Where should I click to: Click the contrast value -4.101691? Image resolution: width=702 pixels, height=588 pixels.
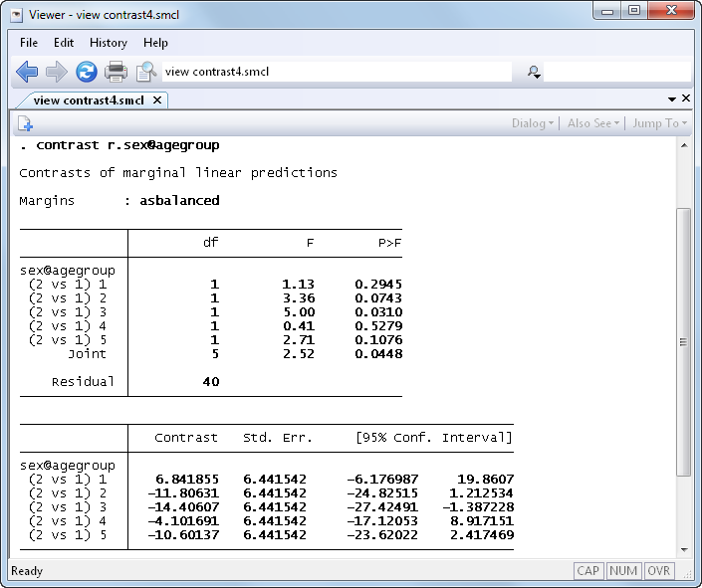[183, 521]
